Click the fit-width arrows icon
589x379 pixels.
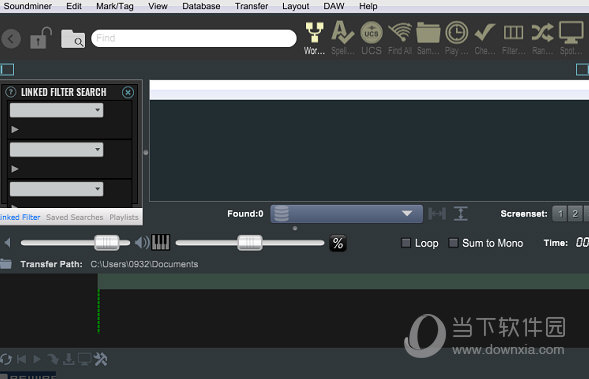tap(437, 214)
